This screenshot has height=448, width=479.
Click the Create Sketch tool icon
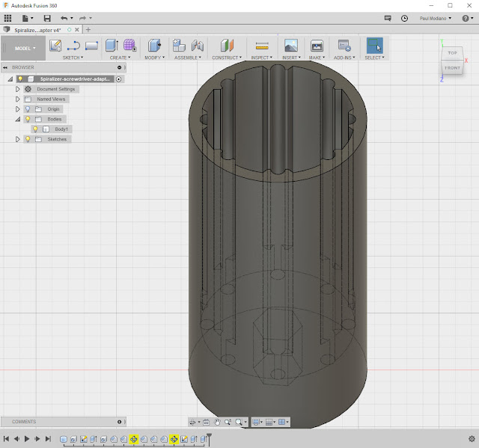click(55, 46)
